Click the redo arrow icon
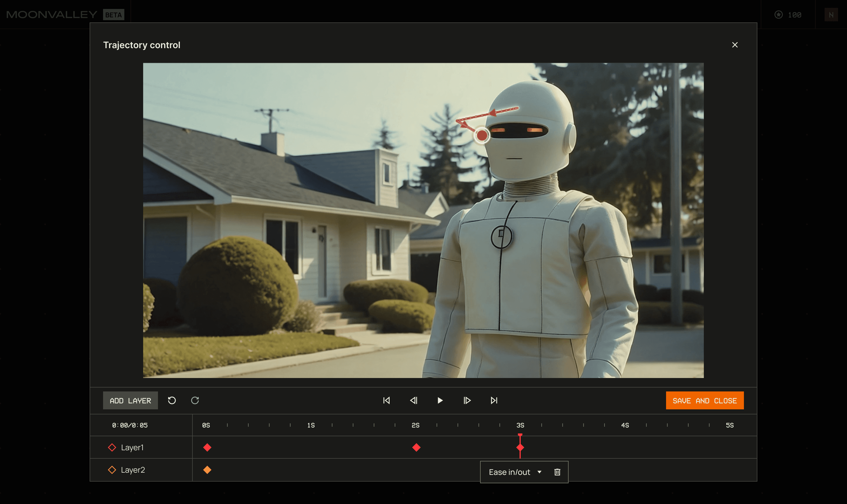 click(x=195, y=400)
